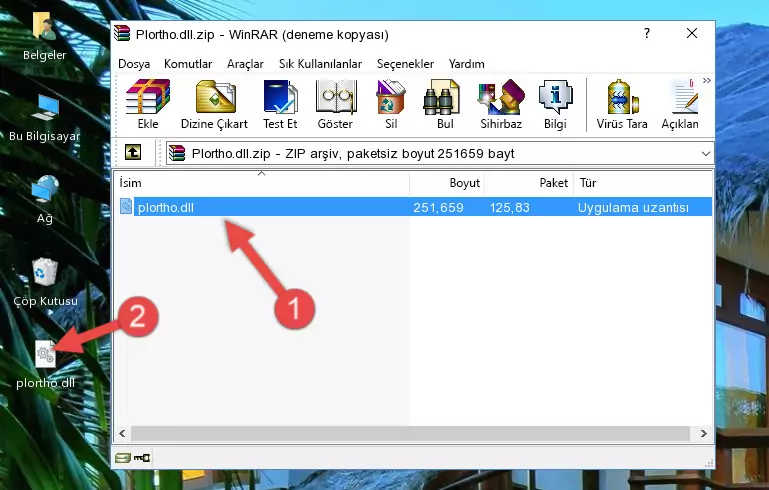
Task: Click the Ekle (Add) toolbar icon
Action: pyautogui.click(x=148, y=97)
